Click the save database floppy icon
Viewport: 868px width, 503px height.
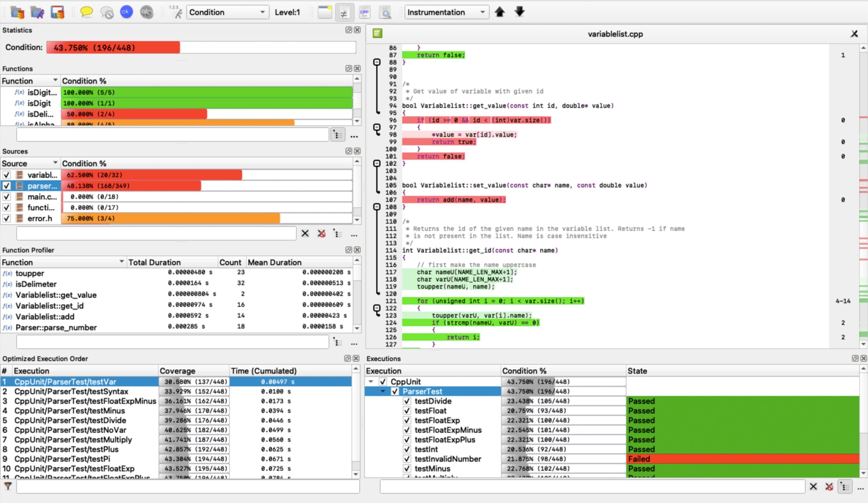(x=58, y=13)
